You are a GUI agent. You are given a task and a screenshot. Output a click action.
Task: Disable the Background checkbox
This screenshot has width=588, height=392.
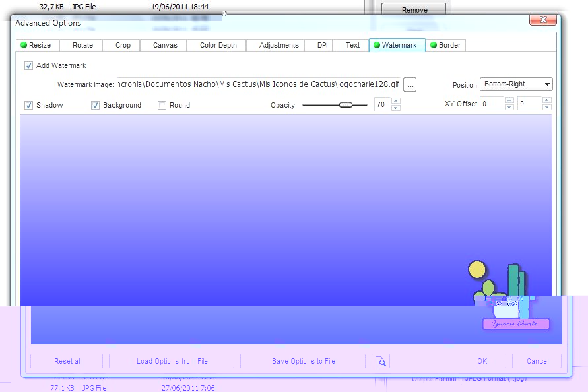(x=96, y=105)
